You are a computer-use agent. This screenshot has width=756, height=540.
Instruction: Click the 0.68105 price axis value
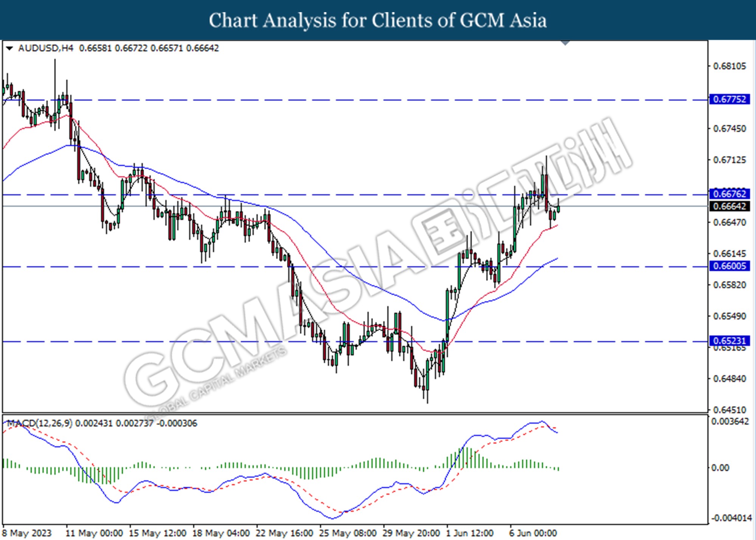(x=730, y=66)
